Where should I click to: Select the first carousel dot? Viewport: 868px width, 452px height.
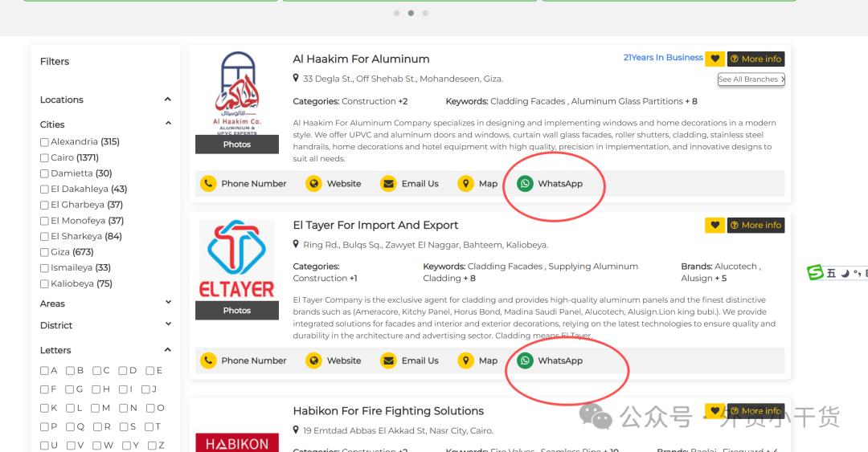click(x=396, y=14)
